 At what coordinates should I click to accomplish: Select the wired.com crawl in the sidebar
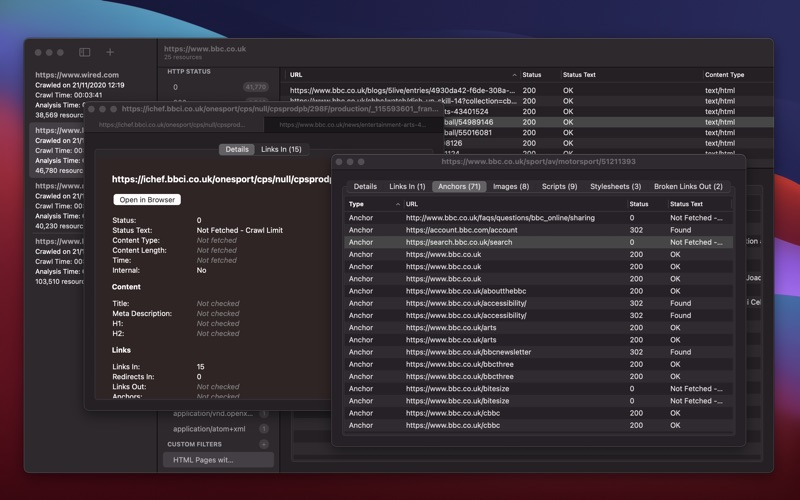77,75
